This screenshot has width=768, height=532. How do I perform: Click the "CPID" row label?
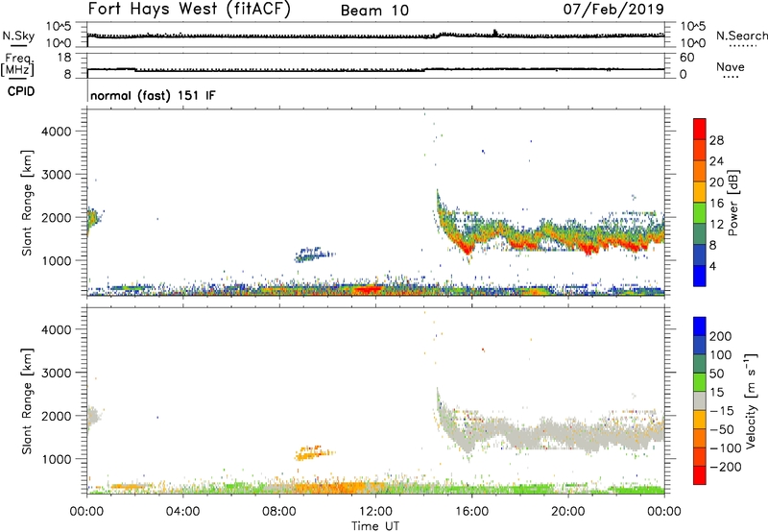(21, 91)
